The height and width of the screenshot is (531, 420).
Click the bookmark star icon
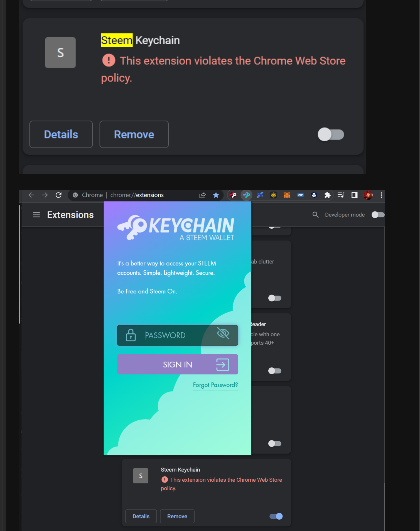click(x=216, y=195)
